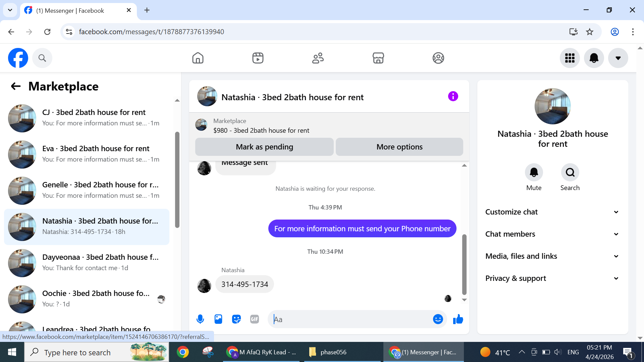Close the Messenger Facebook tab
This screenshot has height=362, width=644.
coord(129,10)
